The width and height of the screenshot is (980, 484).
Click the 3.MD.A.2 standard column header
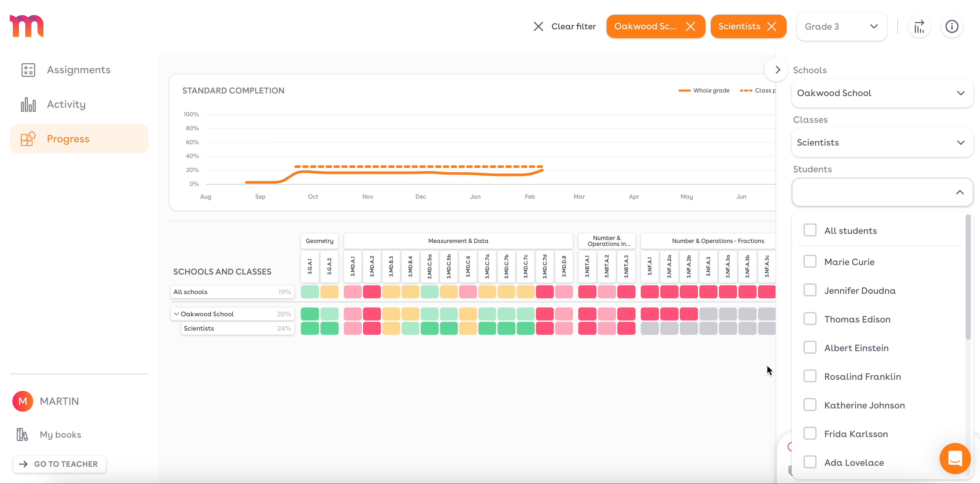[x=372, y=266]
